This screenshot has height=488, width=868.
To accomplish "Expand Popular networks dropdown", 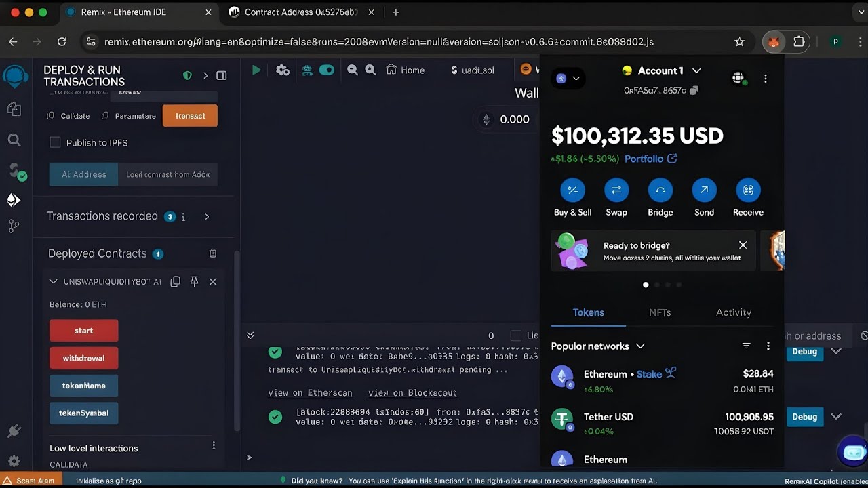I will pyautogui.click(x=640, y=346).
